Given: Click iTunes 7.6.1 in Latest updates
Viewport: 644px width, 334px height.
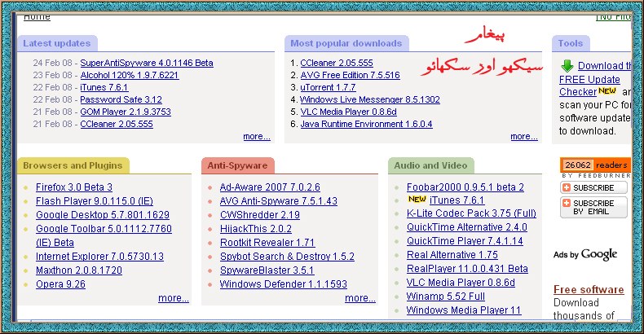Looking at the screenshot, I should pos(104,87).
